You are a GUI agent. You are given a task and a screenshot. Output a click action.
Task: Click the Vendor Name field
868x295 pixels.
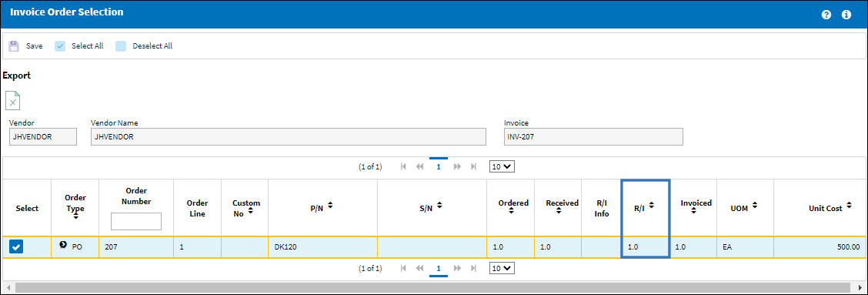tap(289, 137)
